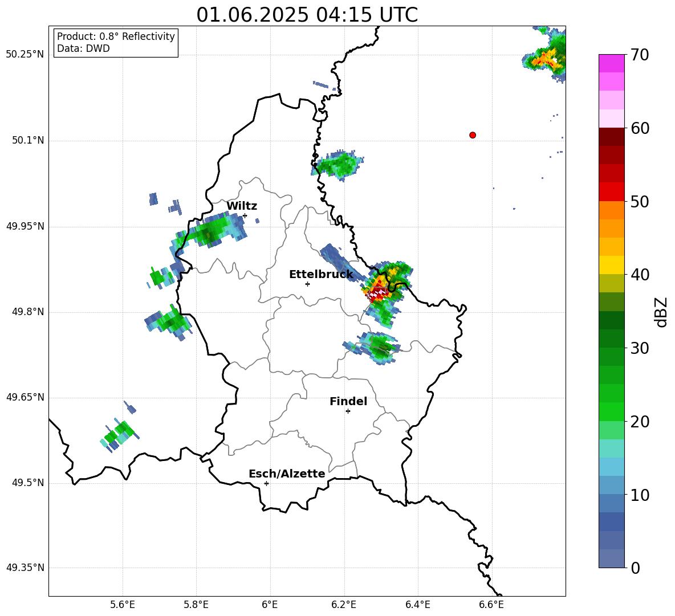This screenshot has width=675, height=616.
Task: Click the 'Data: DWD' text
Action: (x=83, y=48)
